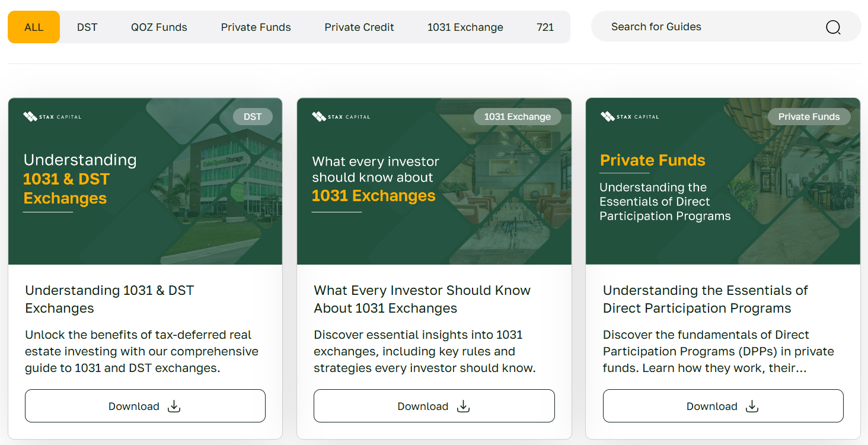Open the Private Credit tab
The image size is (868, 445).
pos(359,27)
